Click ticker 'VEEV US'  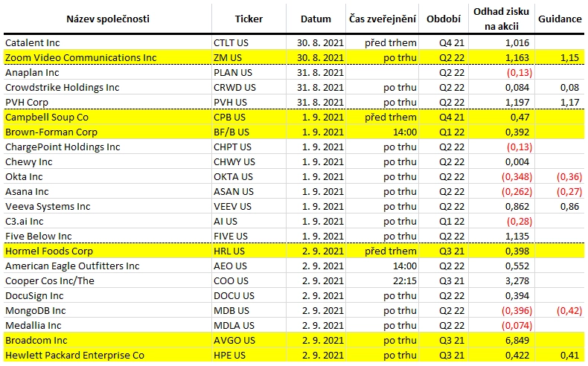(x=232, y=206)
